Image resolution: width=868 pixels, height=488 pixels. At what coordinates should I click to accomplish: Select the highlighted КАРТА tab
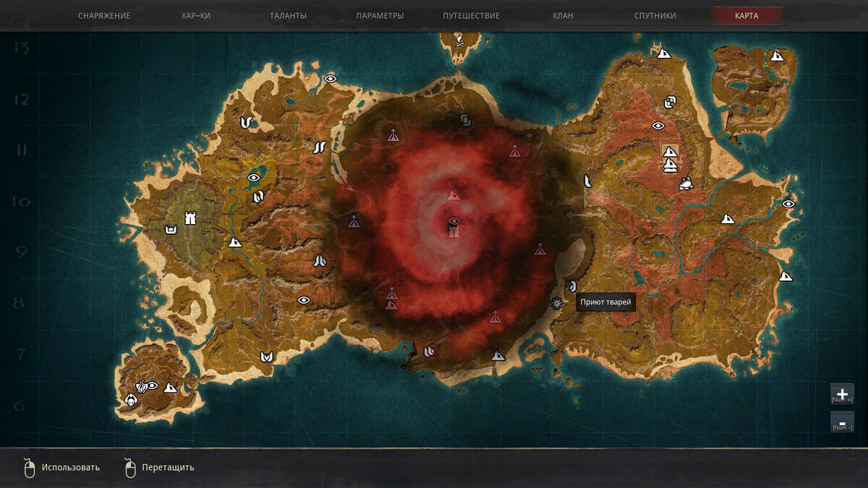click(x=747, y=16)
